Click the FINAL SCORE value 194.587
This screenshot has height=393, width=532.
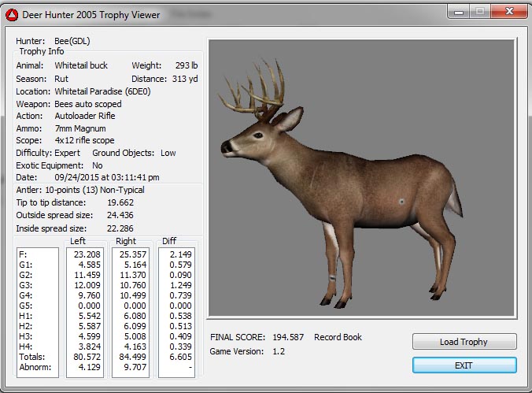[x=288, y=337]
